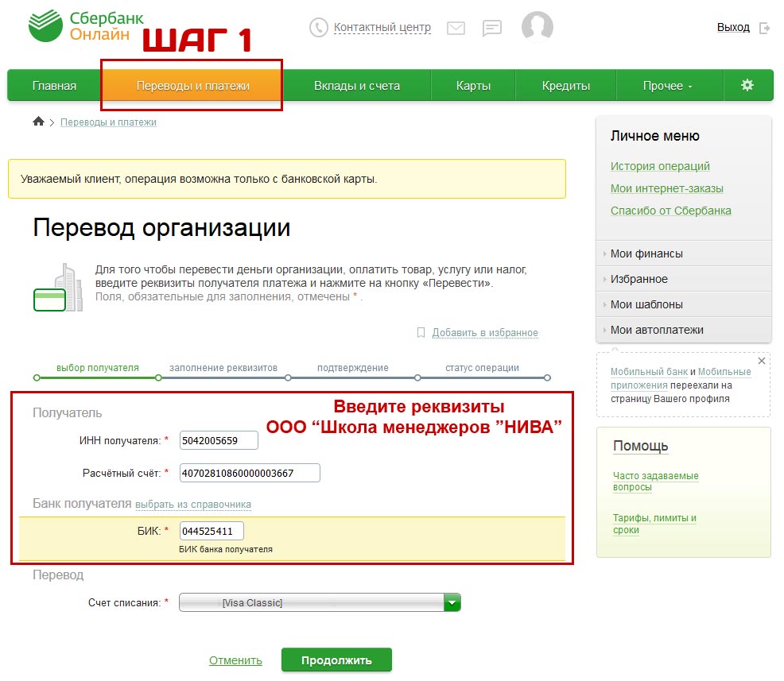The height and width of the screenshot is (681, 784).
Task: Expand the Мои автоплатежи section
Action: click(x=683, y=331)
